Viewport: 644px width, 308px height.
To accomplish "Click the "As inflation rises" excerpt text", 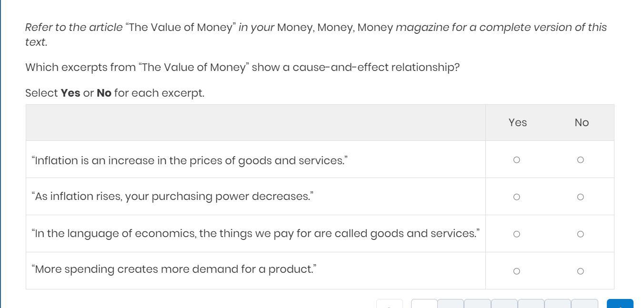I will point(172,196).
